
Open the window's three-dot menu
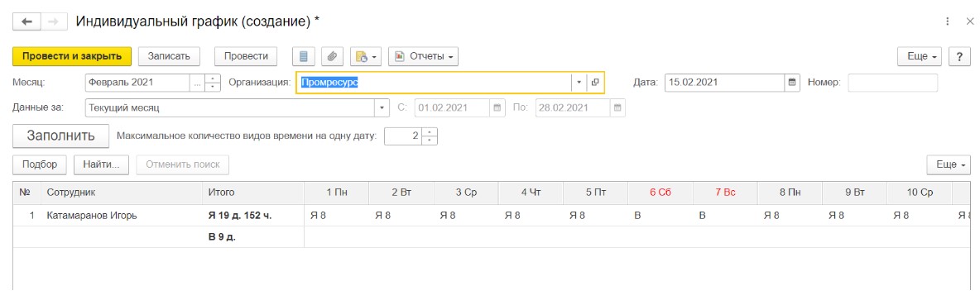948,21
